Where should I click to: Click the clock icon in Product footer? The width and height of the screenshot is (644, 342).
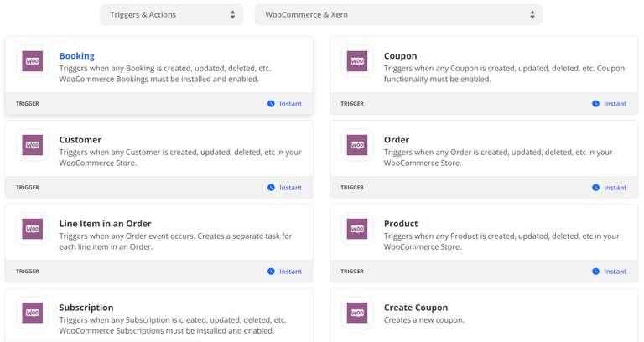[595, 271]
